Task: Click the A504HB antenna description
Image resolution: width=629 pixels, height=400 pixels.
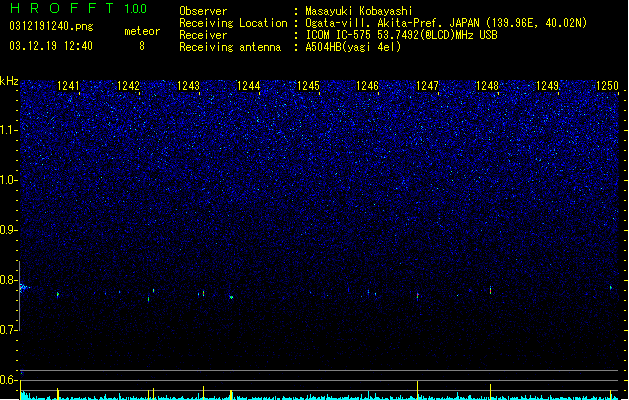Action: [353, 47]
